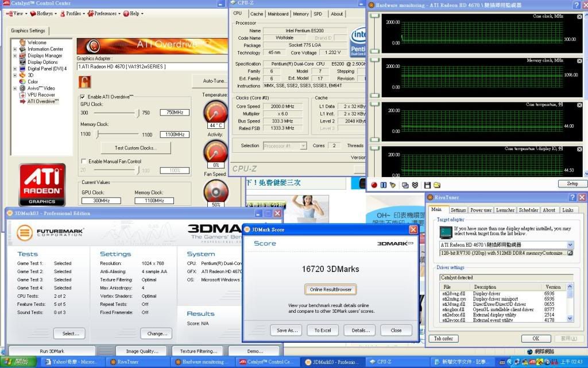Expand Displays Manager tree node
This screenshot has width=588, height=368.
[15, 56]
